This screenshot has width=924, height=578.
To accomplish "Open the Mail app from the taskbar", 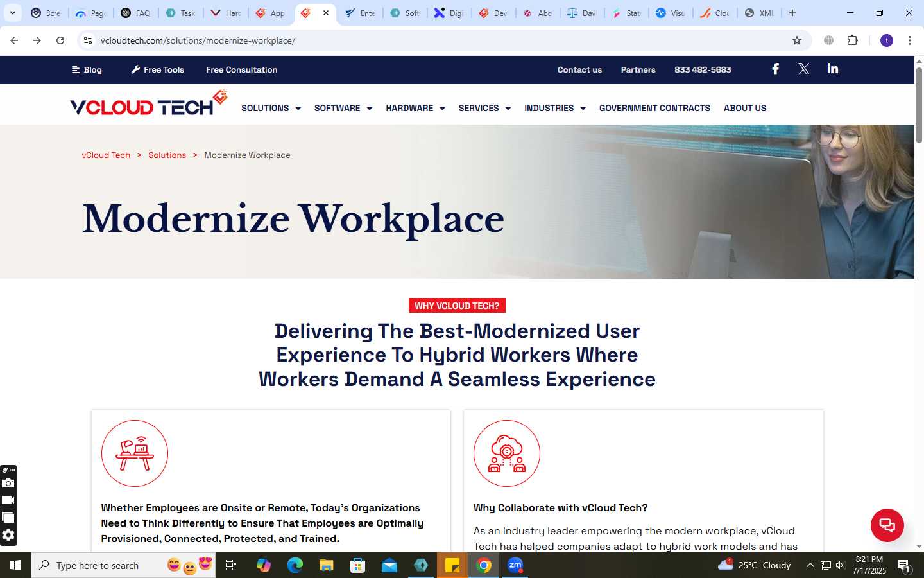I will click(389, 565).
